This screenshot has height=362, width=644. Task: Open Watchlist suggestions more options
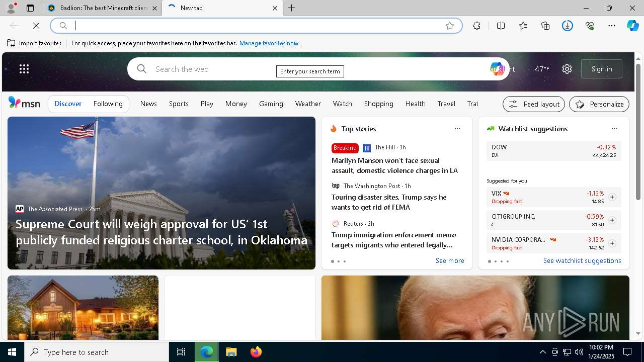pyautogui.click(x=614, y=129)
